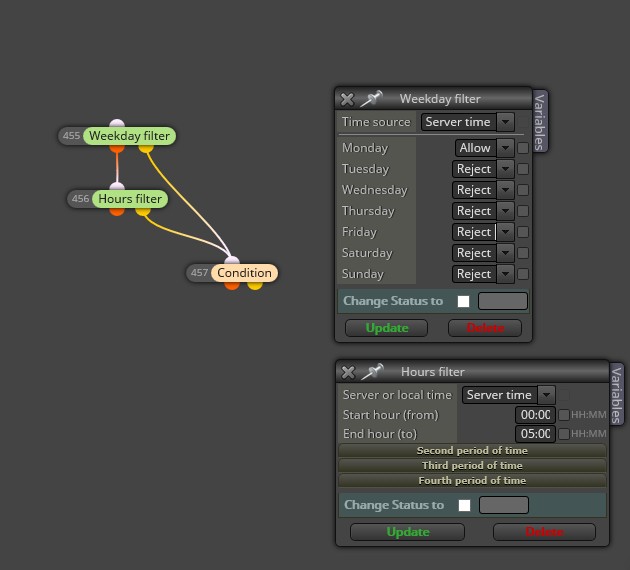
Task: Click input dot atop Hours filter node
Action: pyautogui.click(x=117, y=186)
